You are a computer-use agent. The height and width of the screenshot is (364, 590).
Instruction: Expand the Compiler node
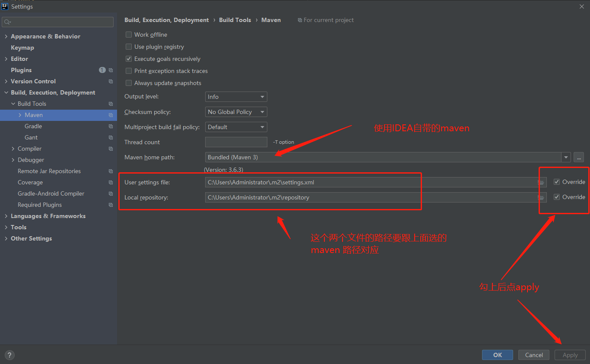[x=13, y=149]
